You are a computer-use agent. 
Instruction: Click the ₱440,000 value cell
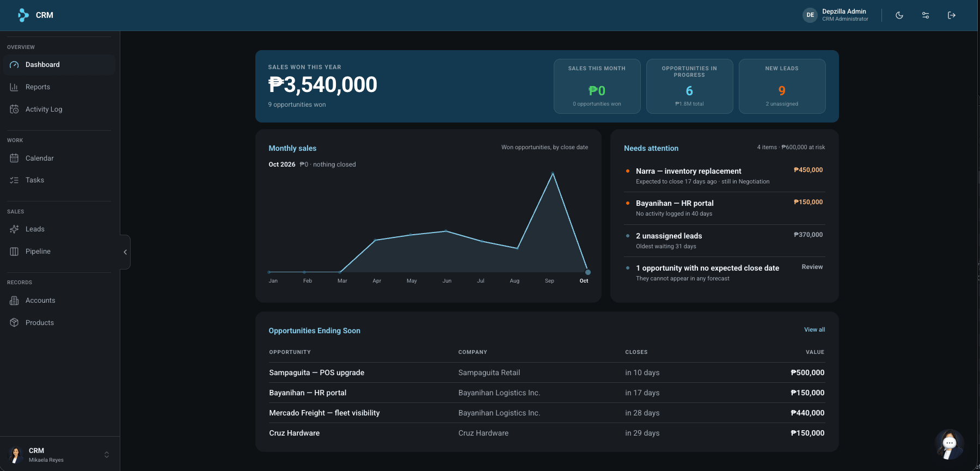(807, 413)
